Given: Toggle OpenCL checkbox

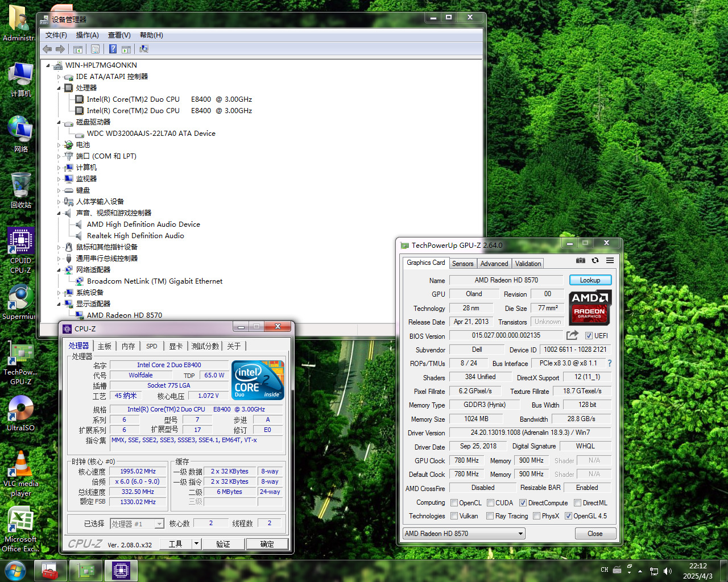Looking at the screenshot, I should (x=454, y=503).
